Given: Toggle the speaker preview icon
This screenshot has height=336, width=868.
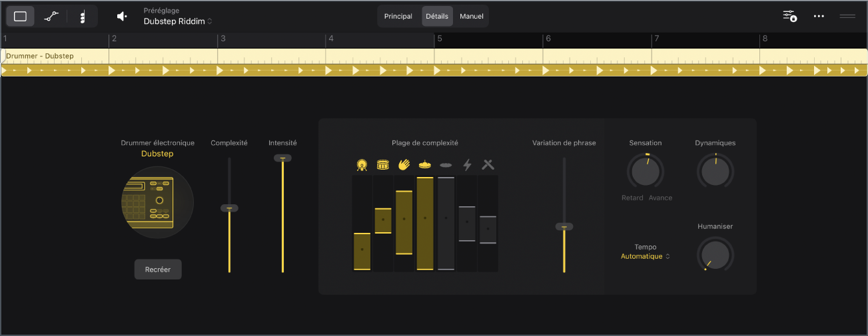Looking at the screenshot, I should coord(122,17).
